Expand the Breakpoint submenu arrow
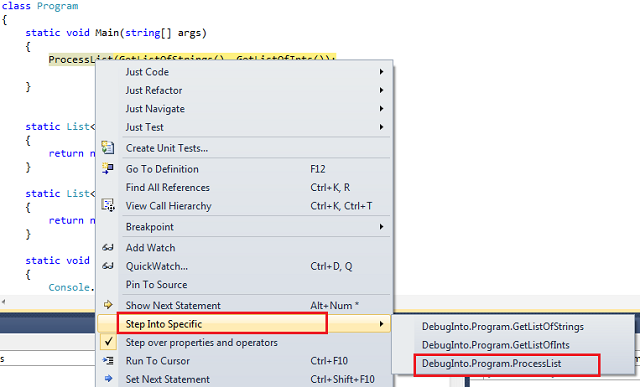This screenshot has width=640, height=387. coord(381,227)
